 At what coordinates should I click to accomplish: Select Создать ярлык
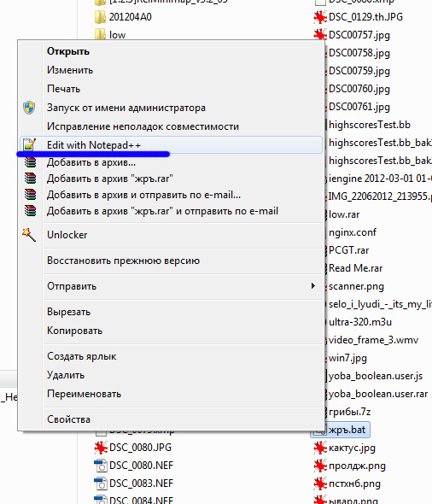[82, 356]
